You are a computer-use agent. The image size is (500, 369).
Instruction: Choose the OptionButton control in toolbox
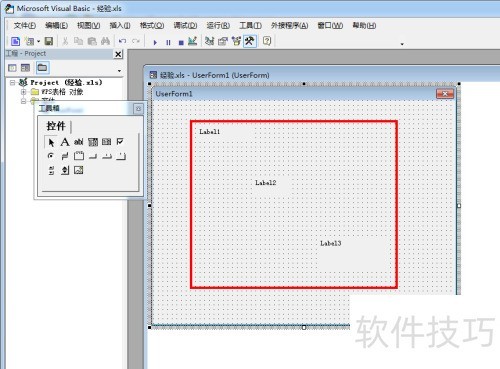pos(51,156)
